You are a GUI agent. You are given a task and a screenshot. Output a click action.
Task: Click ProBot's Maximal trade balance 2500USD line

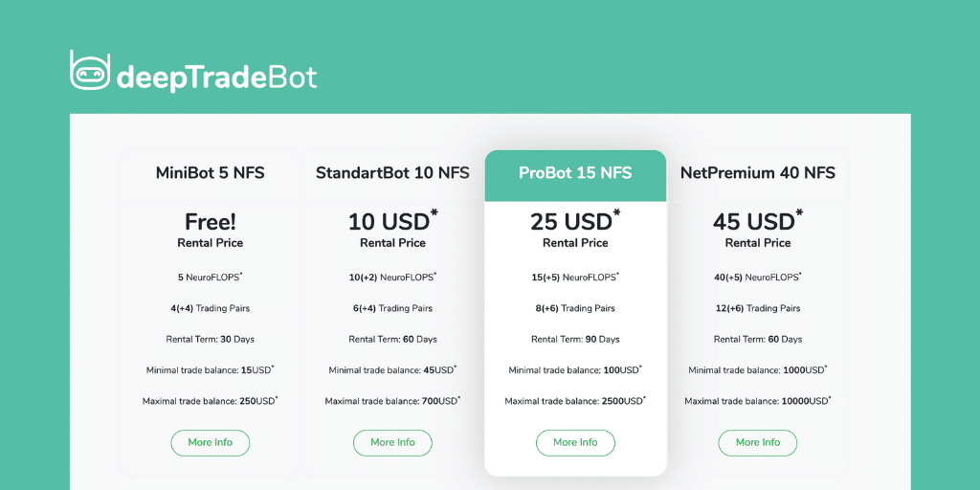[575, 401]
